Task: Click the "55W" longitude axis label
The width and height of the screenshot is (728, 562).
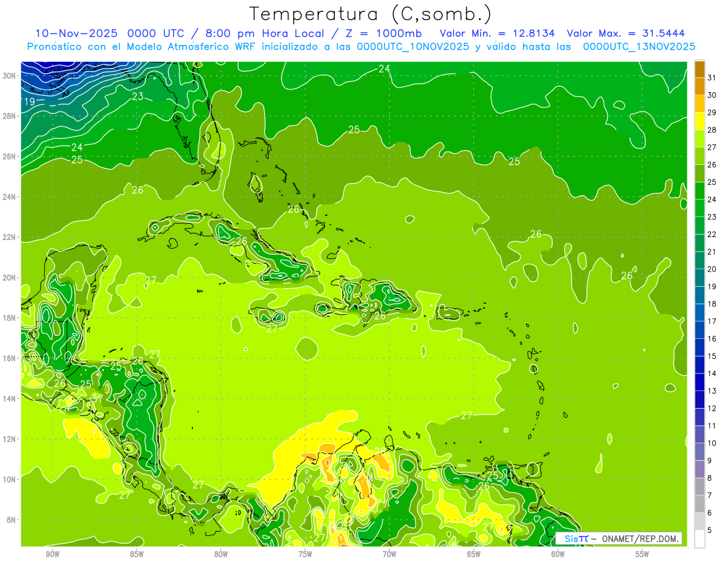Action: [x=642, y=554]
